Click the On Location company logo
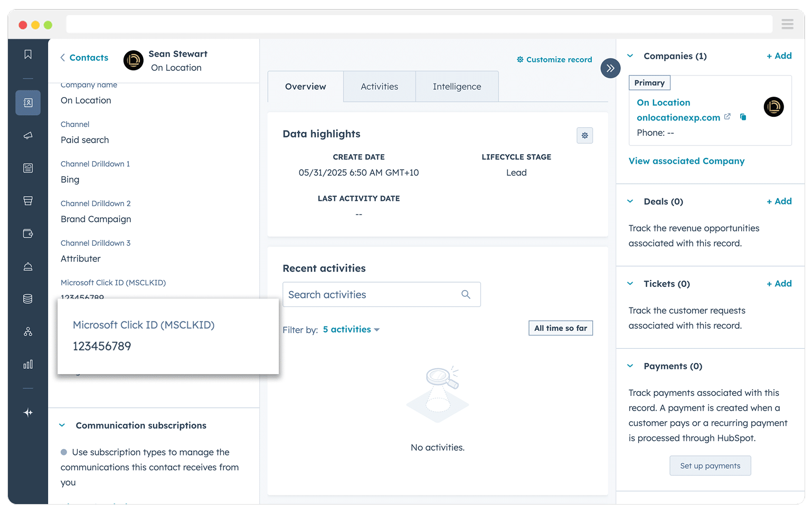The height and width of the screenshot is (512, 812). click(x=773, y=107)
